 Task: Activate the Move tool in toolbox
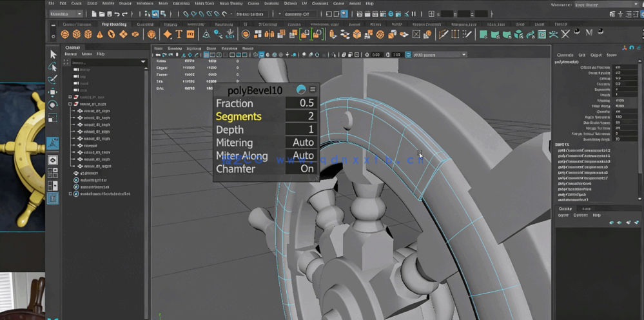[x=53, y=92]
